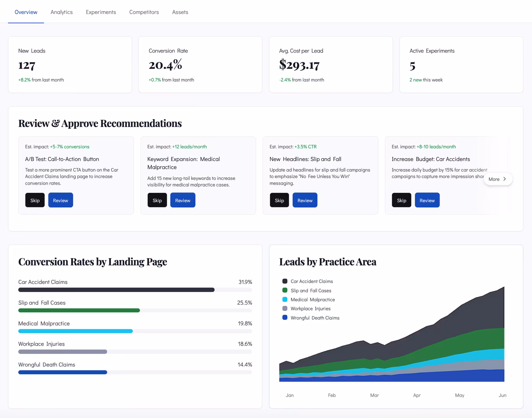Image resolution: width=532 pixels, height=418 pixels.
Task: Go to the Competitors tab
Action: (x=144, y=12)
